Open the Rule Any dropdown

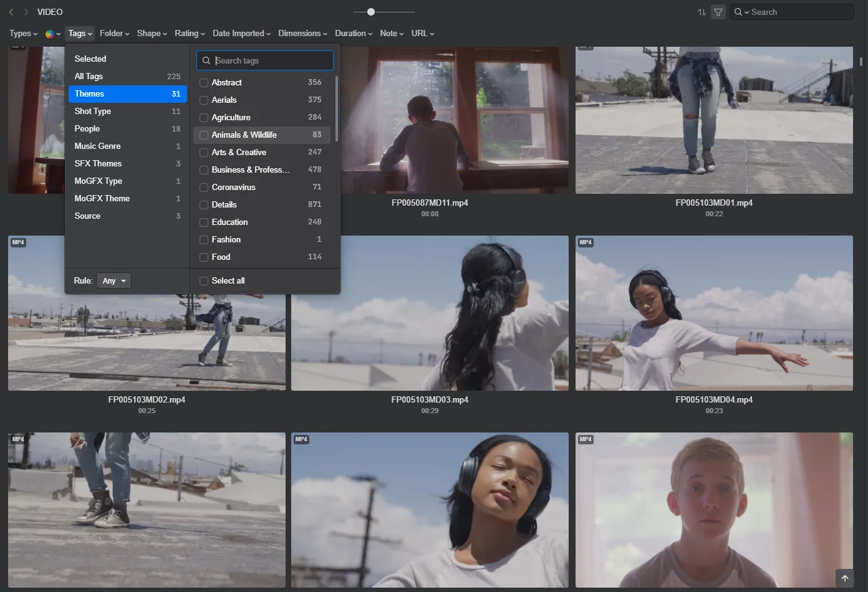(x=113, y=281)
